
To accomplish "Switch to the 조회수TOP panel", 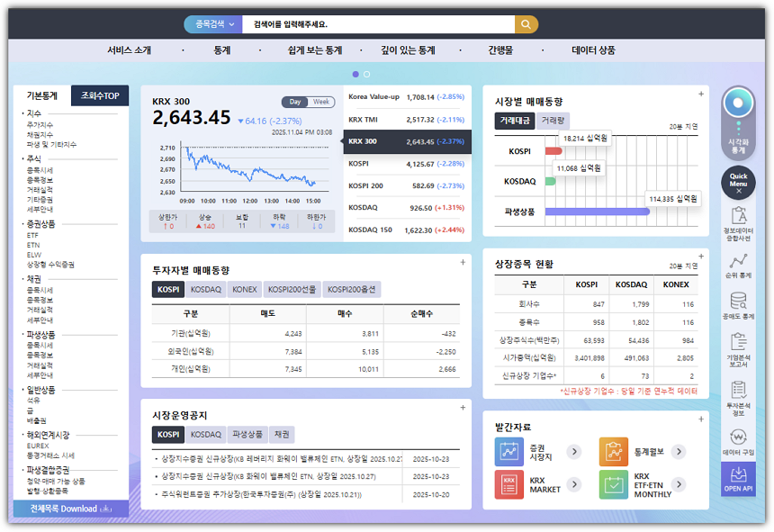I will 101,95.
